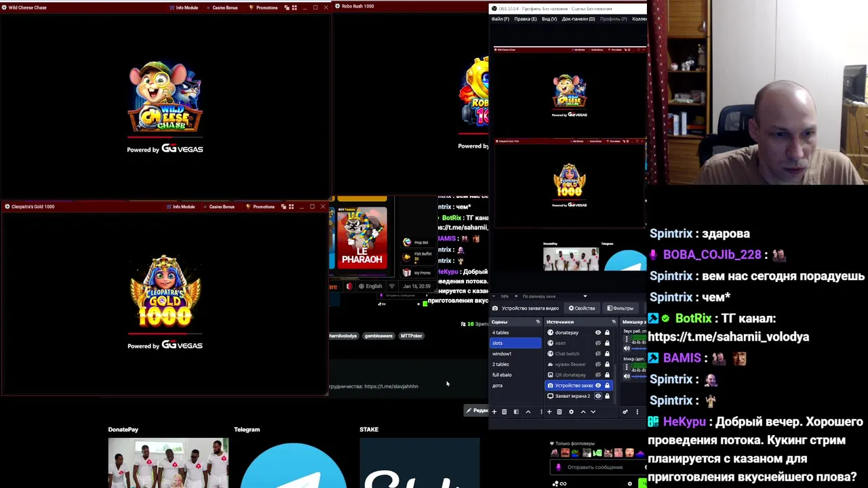The image size is (868, 488).
Task: Open desktop audio channel options dots
Action: coord(627,339)
